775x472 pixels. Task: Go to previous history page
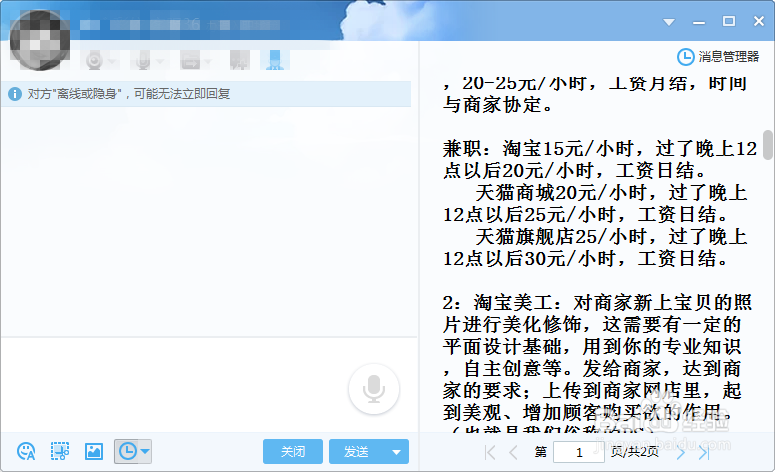click(x=514, y=452)
